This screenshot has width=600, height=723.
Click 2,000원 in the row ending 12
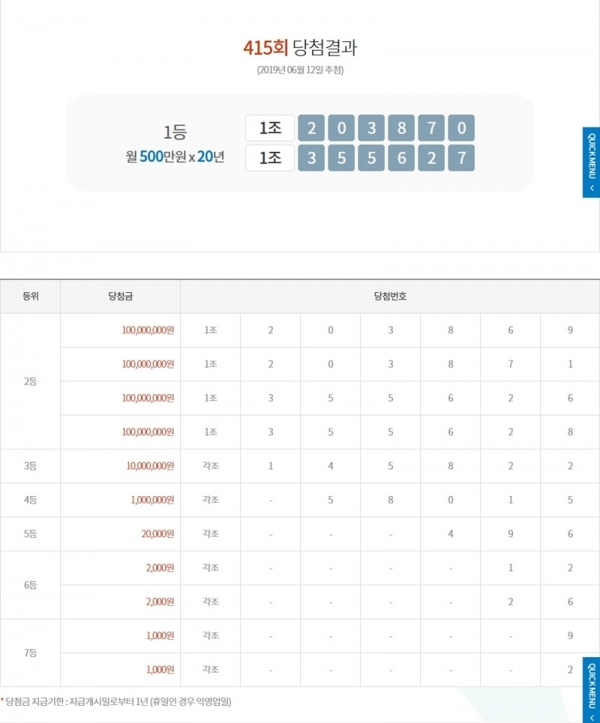click(x=160, y=568)
